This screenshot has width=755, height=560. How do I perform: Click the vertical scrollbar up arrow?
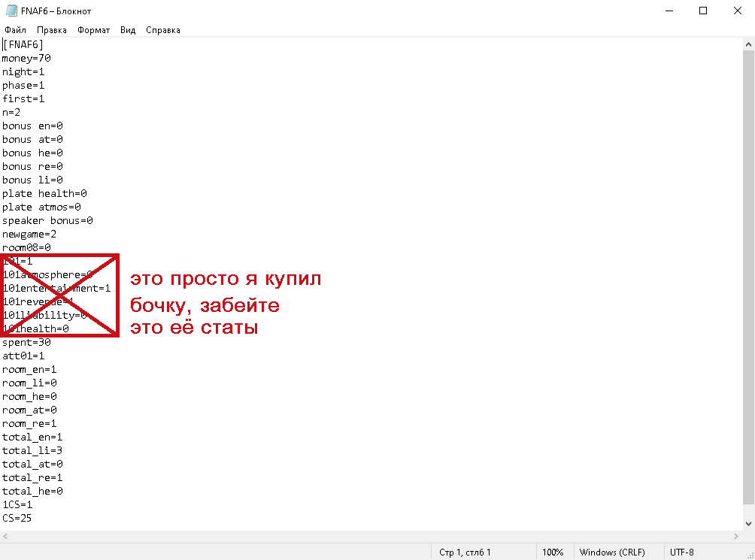point(748,44)
